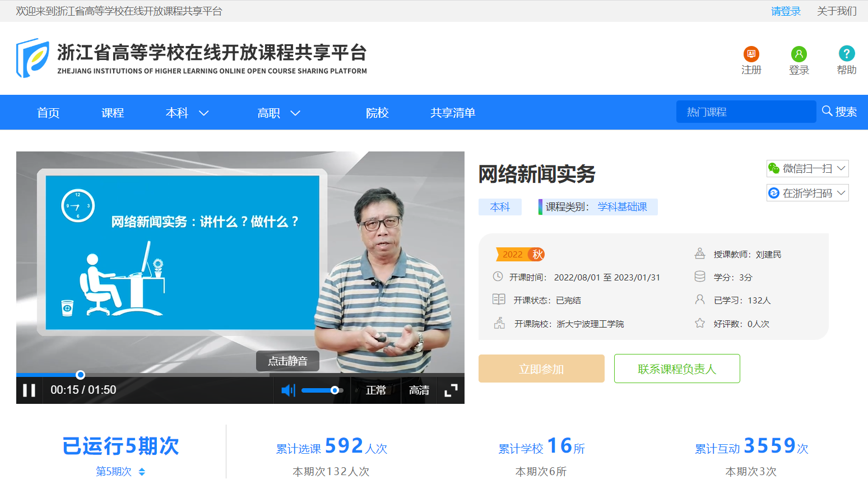Image resolution: width=868 pixels, height=488 pixels.
Task: Click the orange 注册 register icon
Action: click(x=751, y=54)
